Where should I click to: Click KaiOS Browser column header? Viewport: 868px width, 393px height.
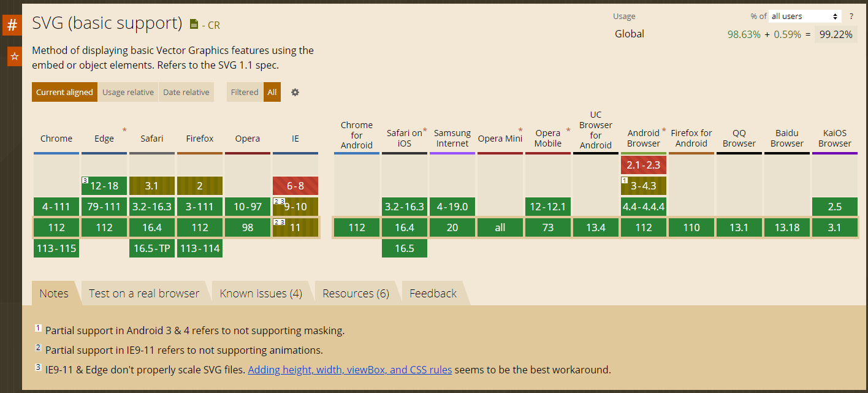pos(835,138)
